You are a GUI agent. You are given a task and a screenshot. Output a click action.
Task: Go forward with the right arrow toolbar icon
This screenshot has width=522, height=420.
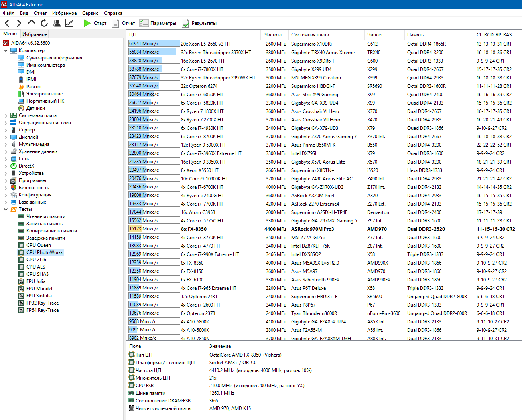pos(19,23)
